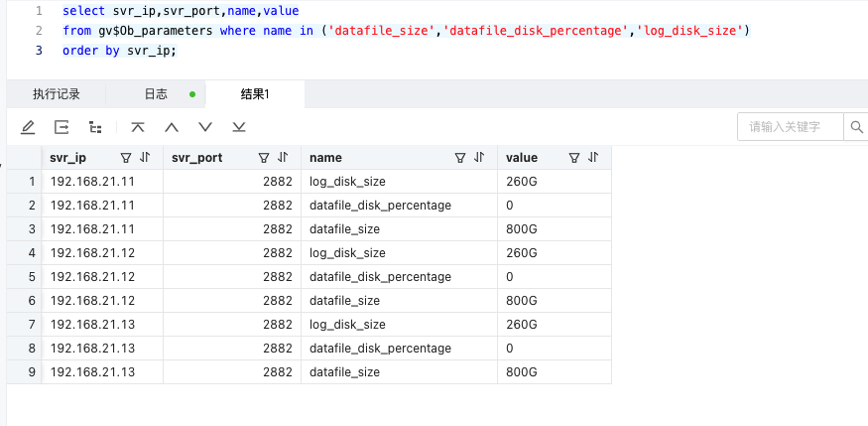Switch to 执行记录 tab
The height and width of the screenshot is (426, 868).
point(56,94)
